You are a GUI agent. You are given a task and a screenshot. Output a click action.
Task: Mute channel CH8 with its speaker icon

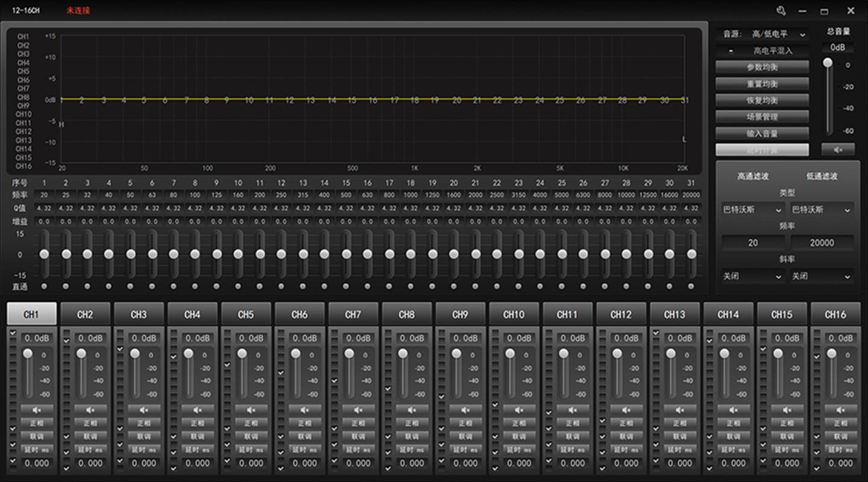[x=412, y=410]
